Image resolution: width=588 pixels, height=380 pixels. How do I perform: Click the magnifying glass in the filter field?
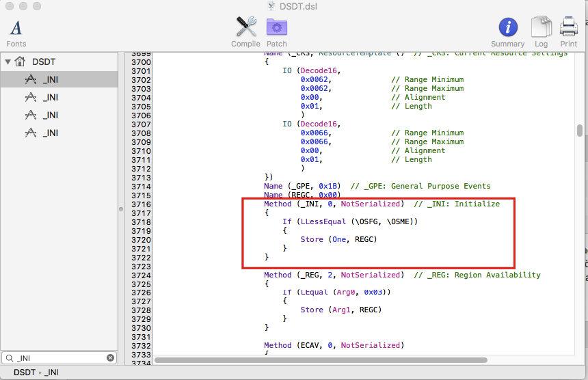click(10, 358)
